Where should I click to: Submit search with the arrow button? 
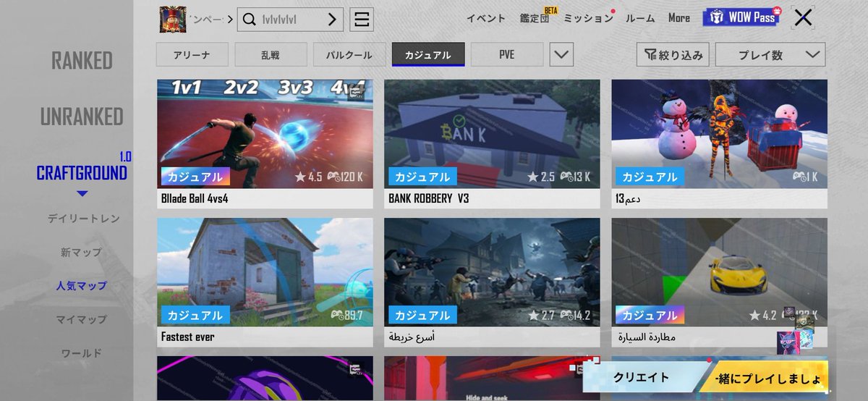pos(332,20)
